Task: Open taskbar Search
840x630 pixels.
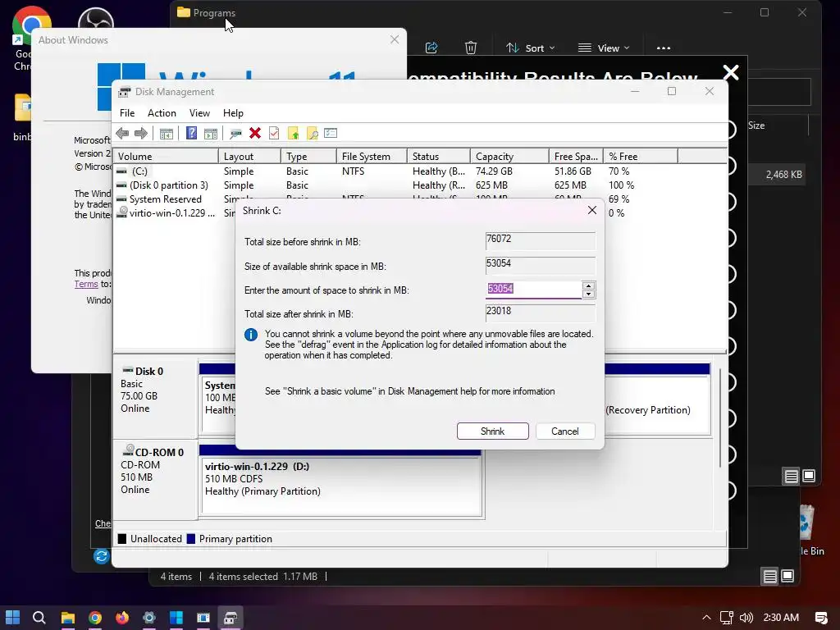Action: point(39,618)
